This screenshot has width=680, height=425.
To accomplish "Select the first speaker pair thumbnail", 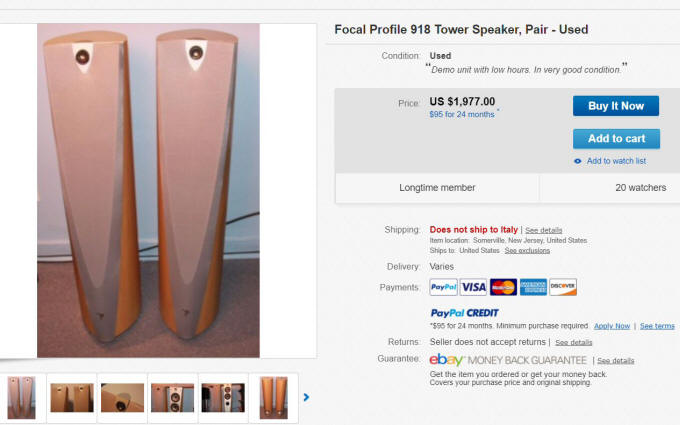I will click(21, 397).
